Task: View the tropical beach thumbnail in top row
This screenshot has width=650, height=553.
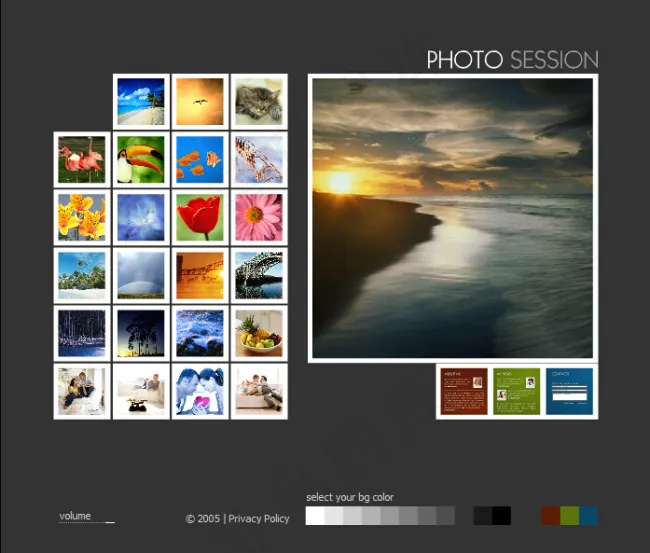Action: 141,102
